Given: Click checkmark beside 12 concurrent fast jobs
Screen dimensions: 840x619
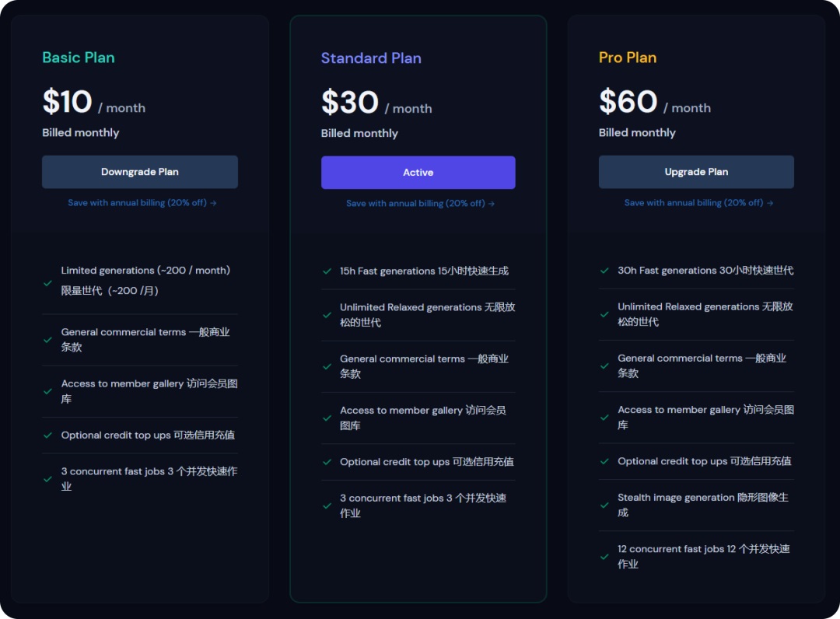Looking at the screenshot, I should click(604, 557).
